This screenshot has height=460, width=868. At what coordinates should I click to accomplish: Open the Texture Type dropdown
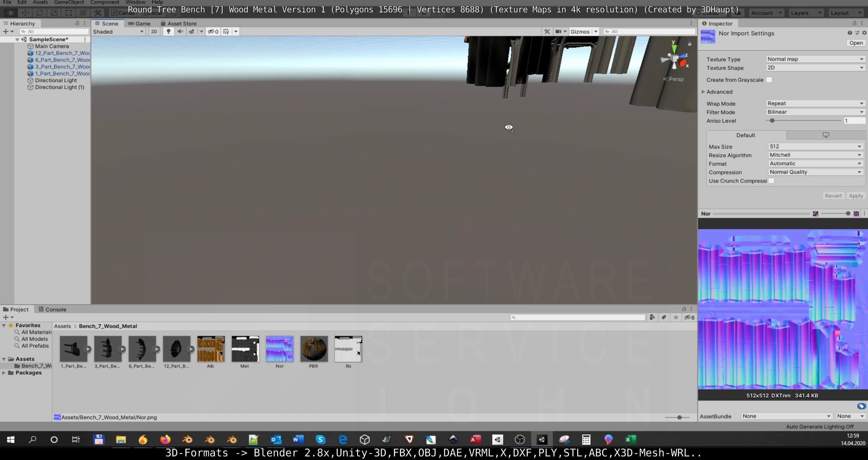click(815, 59)
